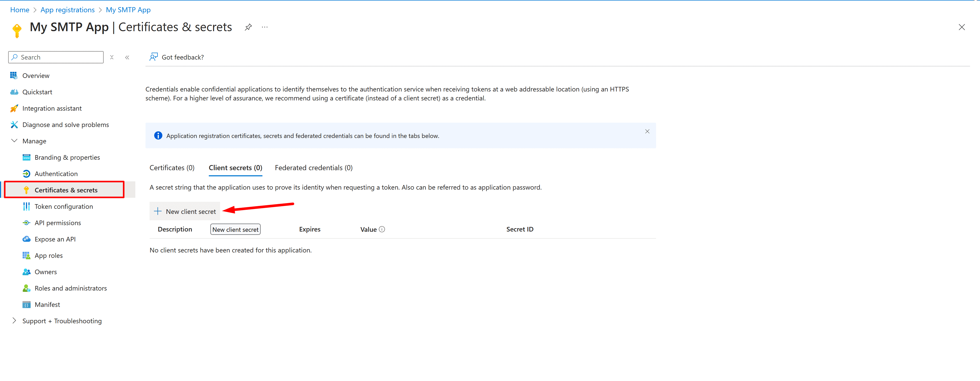Click the Value column info icon
This screenshot has height=381, width=980.
click(382, 229)
